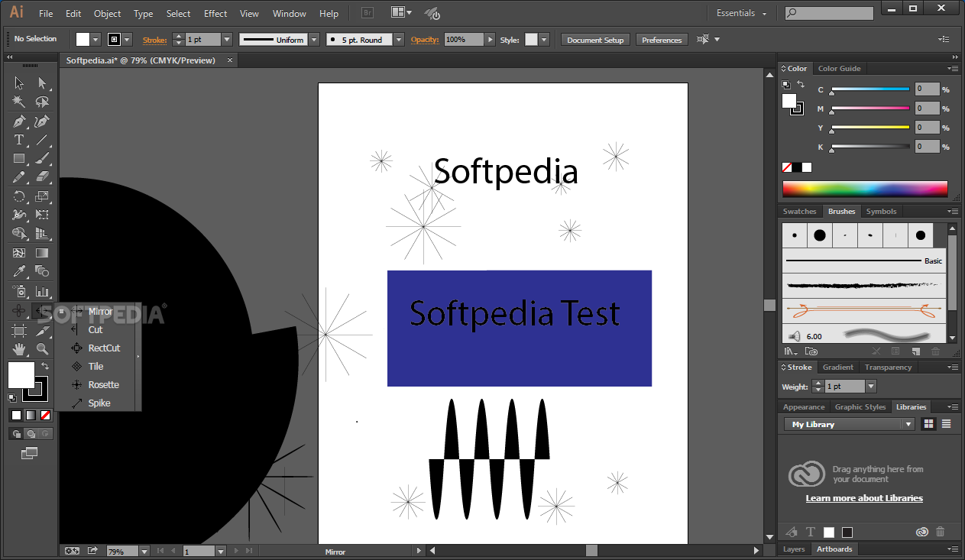Viewport: 965px width, 560px height.
Task: Open Learn more about Libraries link
Action: point(864,498)
